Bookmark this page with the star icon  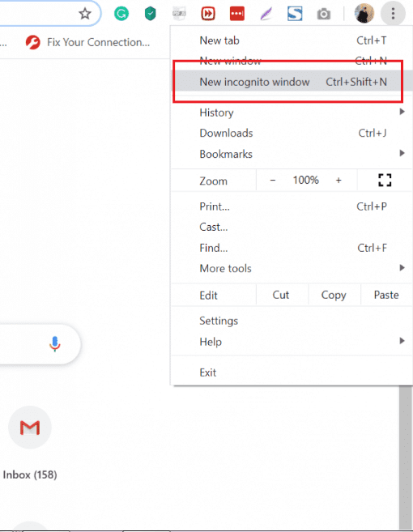coord(85,14)
